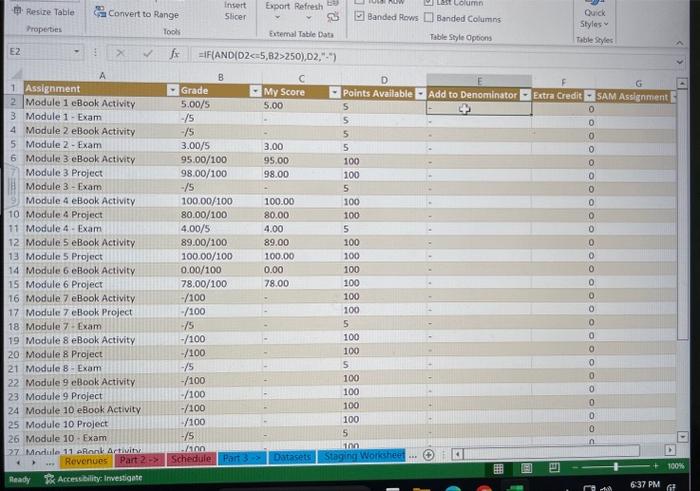Open the Extra Credit filter dropdown
Viewport: 700px width, 491px height.
pos(590,96)
